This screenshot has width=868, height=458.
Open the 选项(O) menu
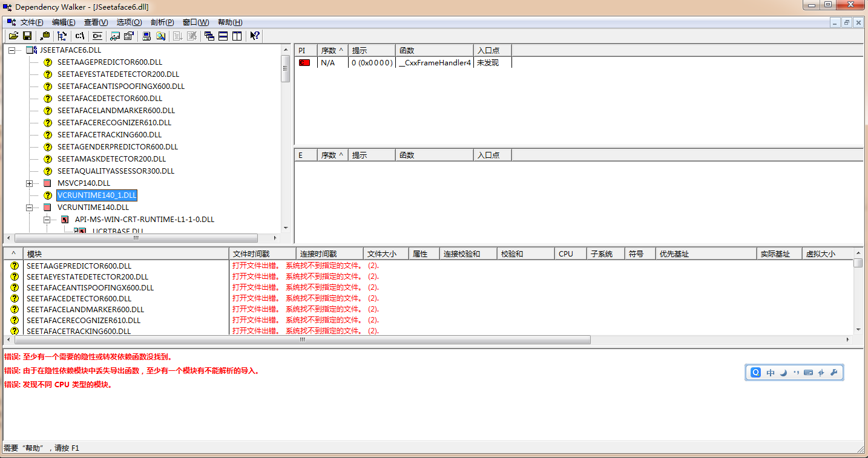click(129, 22)
